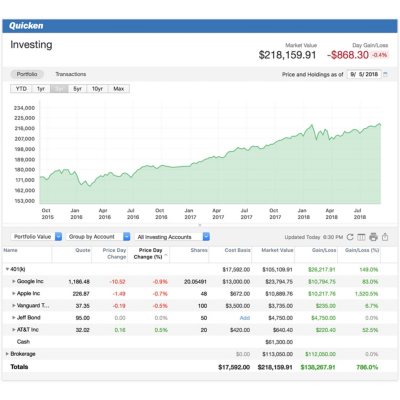Sort by the Quote column header
Viewport: 400px width, 400px height.
point(83,250)
